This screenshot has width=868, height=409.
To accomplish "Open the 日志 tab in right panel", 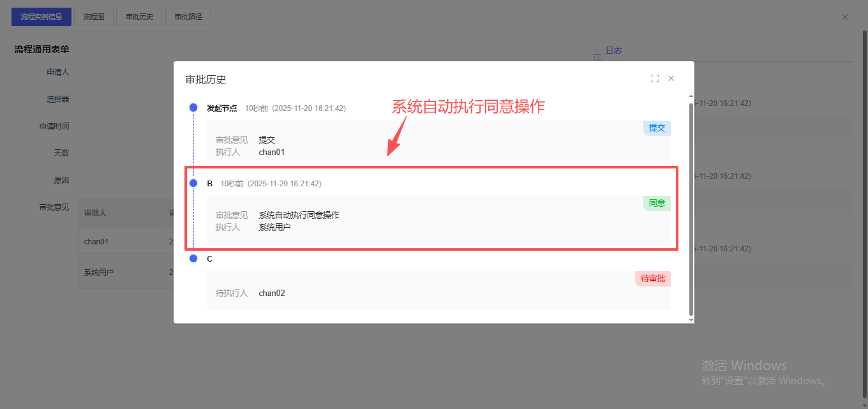I will (x=613, y=50).
